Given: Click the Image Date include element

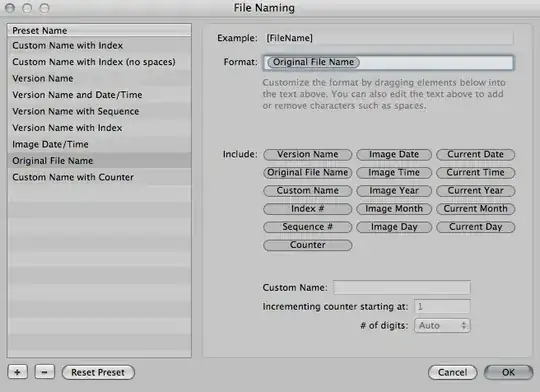Looking at the screenshot, I should [x=394, y=155].
